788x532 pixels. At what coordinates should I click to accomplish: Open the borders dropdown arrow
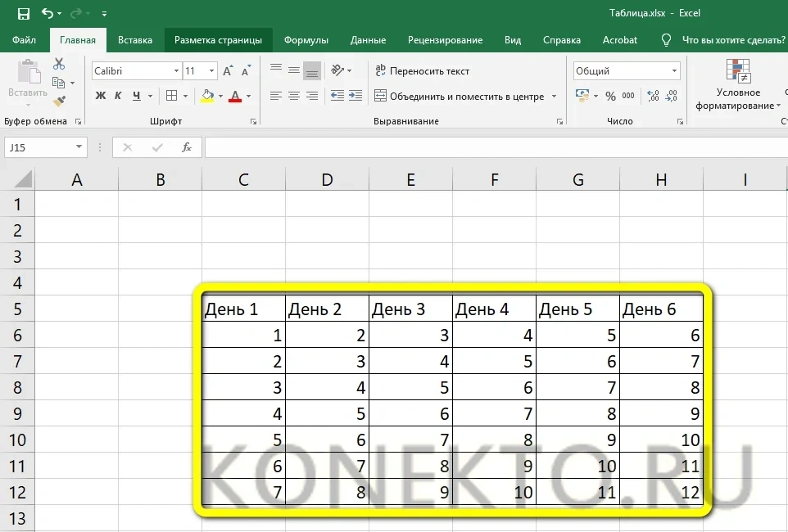184,96
